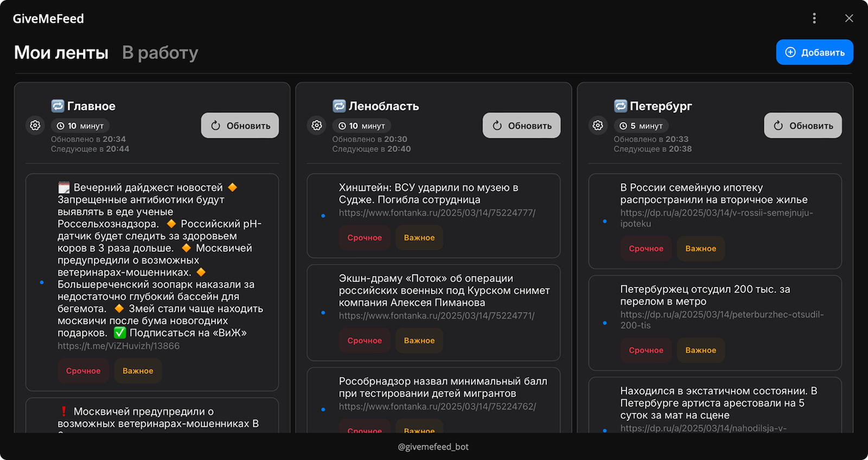Open fontanka link ending 75224771

[437, 316]
